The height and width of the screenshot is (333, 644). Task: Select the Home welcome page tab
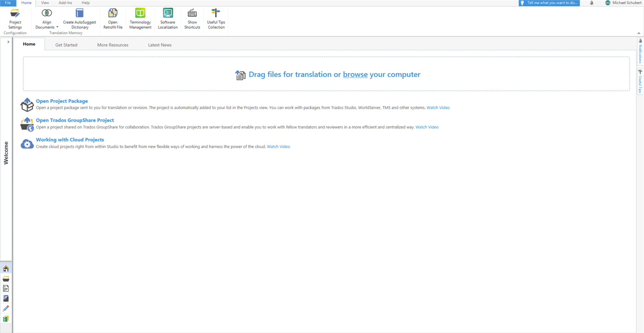29,44
